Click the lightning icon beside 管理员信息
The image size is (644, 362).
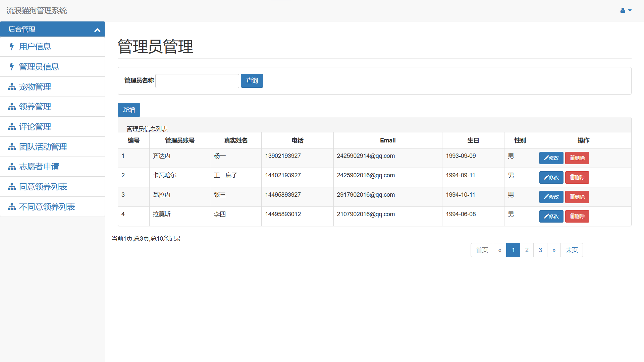[x=12, y=67]
